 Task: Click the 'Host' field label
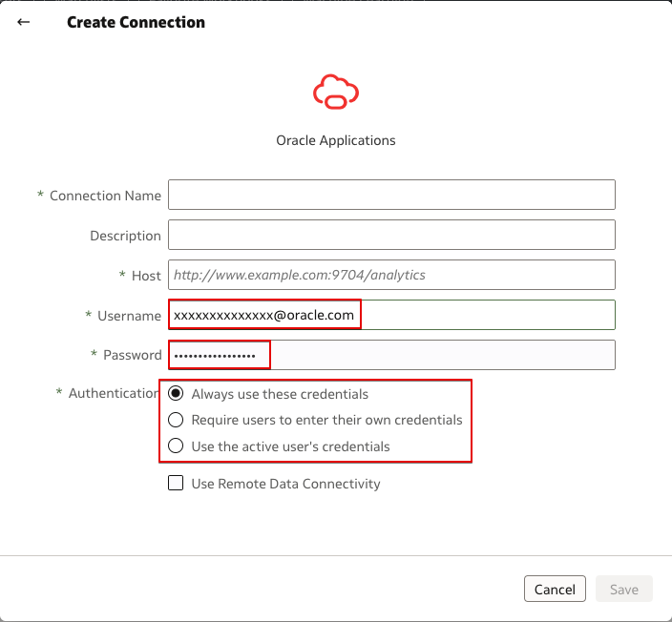[x=146, y=275]
